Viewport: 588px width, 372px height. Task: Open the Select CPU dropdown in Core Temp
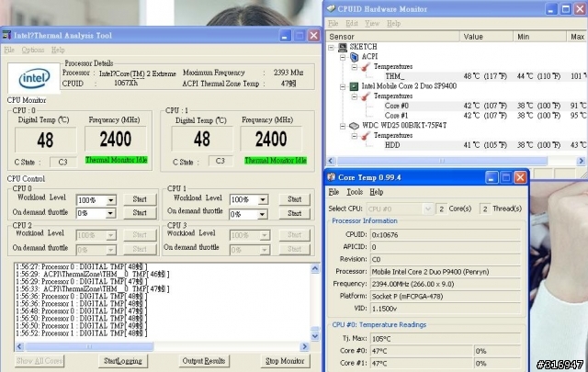(x=427, y=209)
